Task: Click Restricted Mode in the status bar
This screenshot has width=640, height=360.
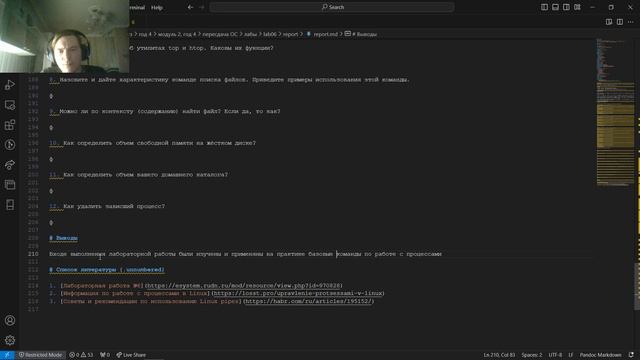Action: click(40, 355)
